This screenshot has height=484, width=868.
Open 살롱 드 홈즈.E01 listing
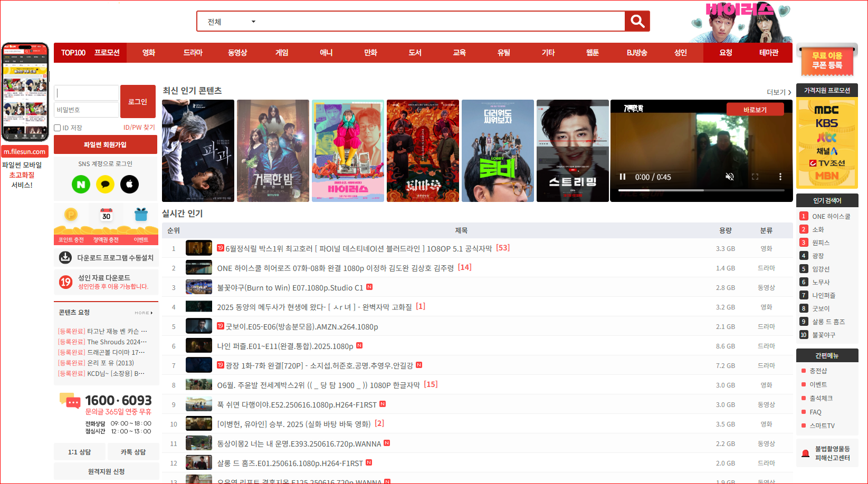click(290, 463)
